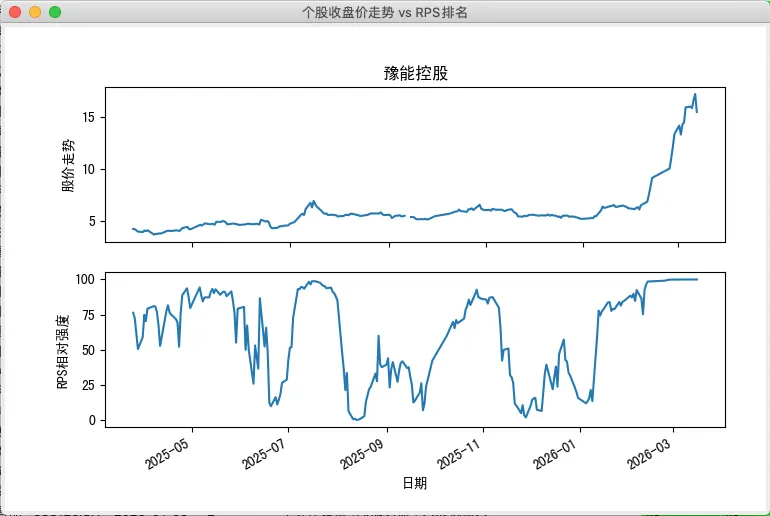The height and width of the screenshot is (516, 770).
Task: Click the stock price peak in March 2026
Action: coord(695,94)
